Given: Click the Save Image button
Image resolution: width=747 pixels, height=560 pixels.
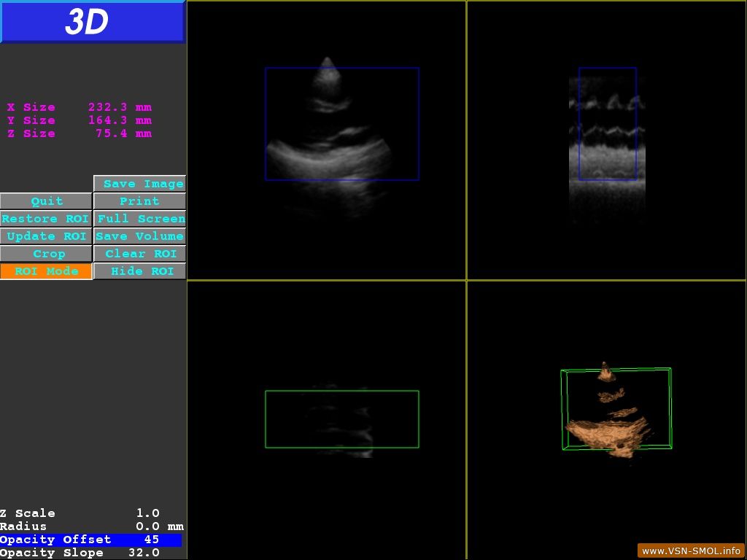Looking at the screenshot, I should point(139,184).
